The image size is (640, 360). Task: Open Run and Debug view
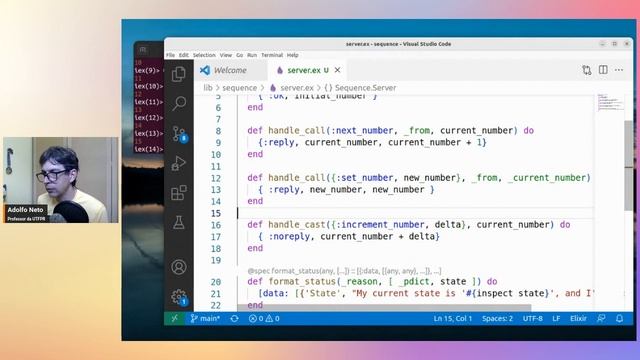178,163
